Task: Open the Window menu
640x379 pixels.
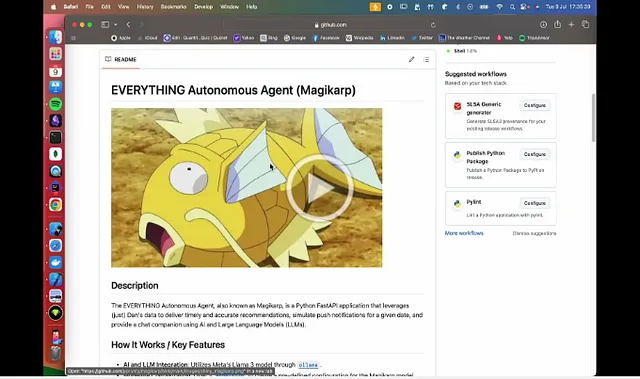Action: pos(229,7)
